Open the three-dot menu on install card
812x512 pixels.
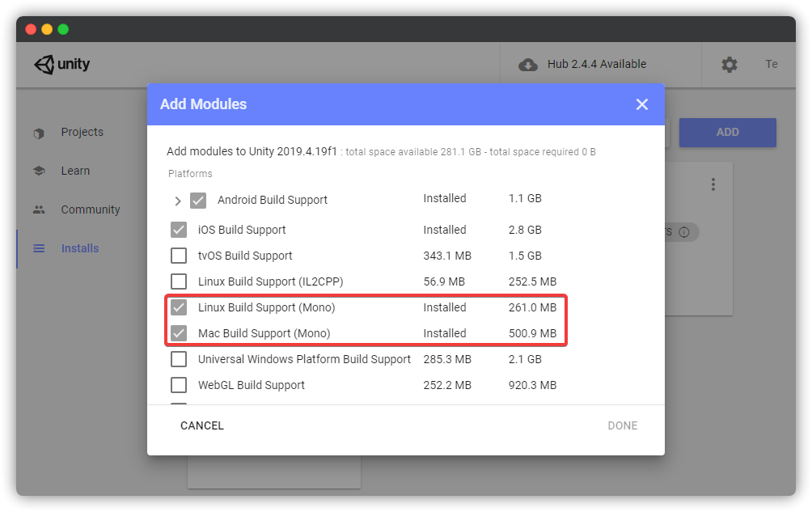713,184
